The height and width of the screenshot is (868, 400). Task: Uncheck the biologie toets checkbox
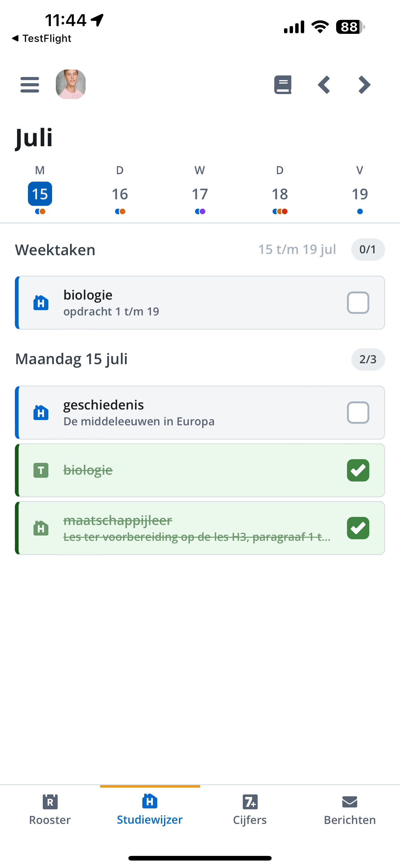358,470
